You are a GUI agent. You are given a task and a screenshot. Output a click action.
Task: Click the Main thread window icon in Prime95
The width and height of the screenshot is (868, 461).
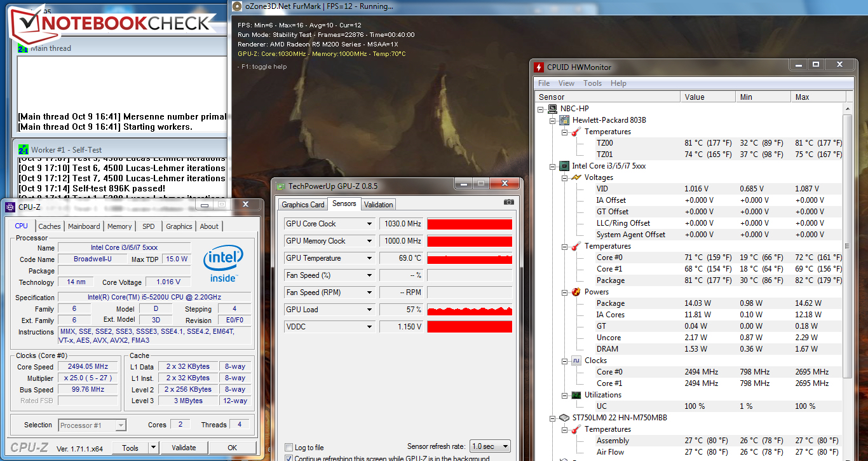pos(23,48)
